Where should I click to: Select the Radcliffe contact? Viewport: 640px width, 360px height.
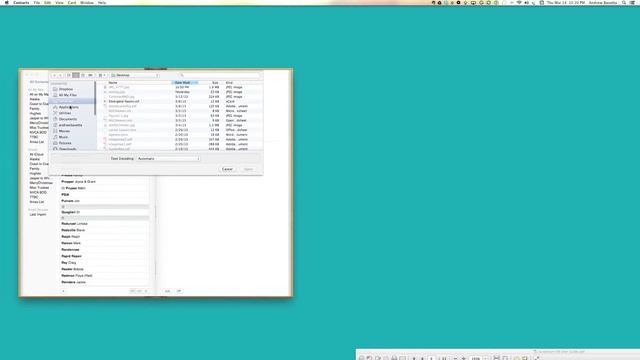coord(73,230)
